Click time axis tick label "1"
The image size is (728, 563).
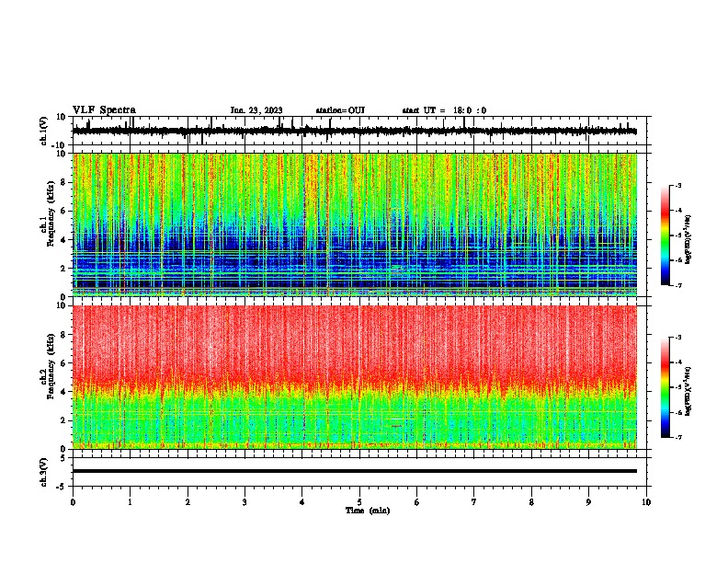click(x=130, y=502)
